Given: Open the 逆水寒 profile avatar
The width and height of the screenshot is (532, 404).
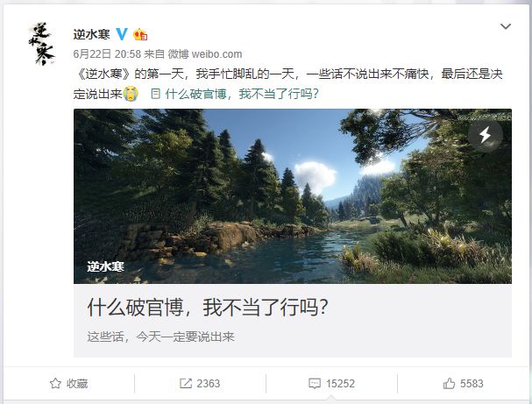Looking at the screenshot, I should coord(41,44).
